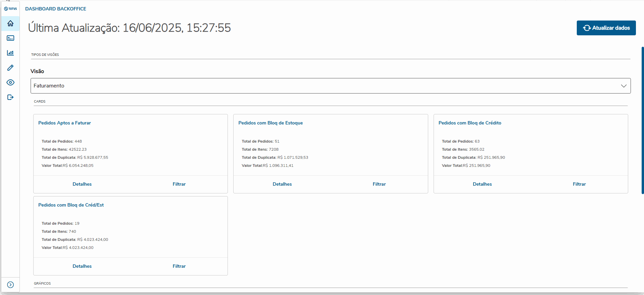
Task: Expand the sidebar with bottom arrow icon
Action: pyautogui.click(x=10, y=285)
